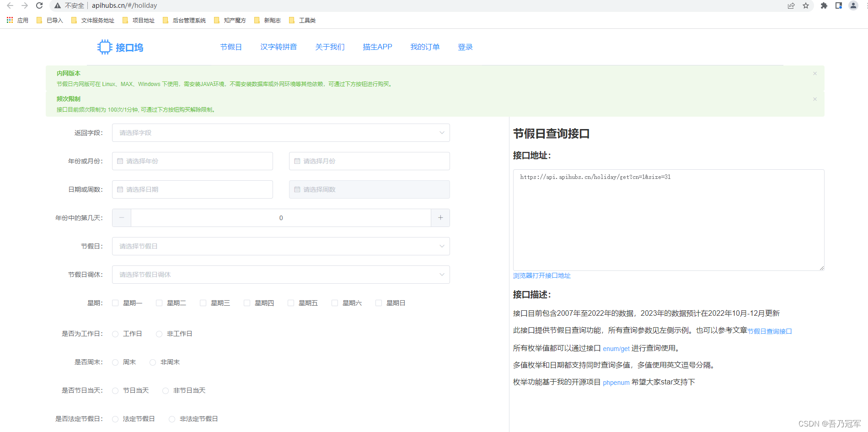The height and width of the screenshot is (432, 868).
Task: Select the 非法定节假日 radio option
Action: (x=172, y=419)
